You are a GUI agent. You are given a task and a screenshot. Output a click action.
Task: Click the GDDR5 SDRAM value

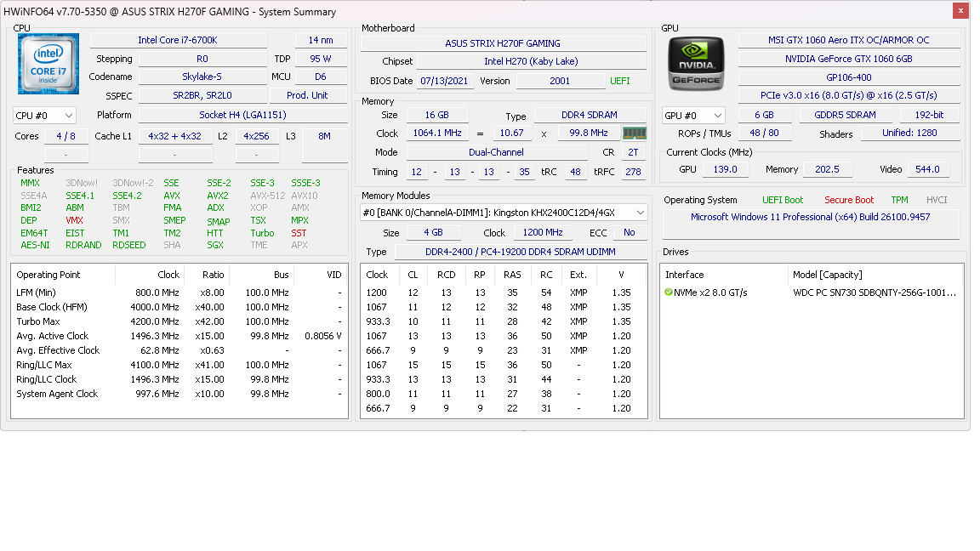coord(845,115)
